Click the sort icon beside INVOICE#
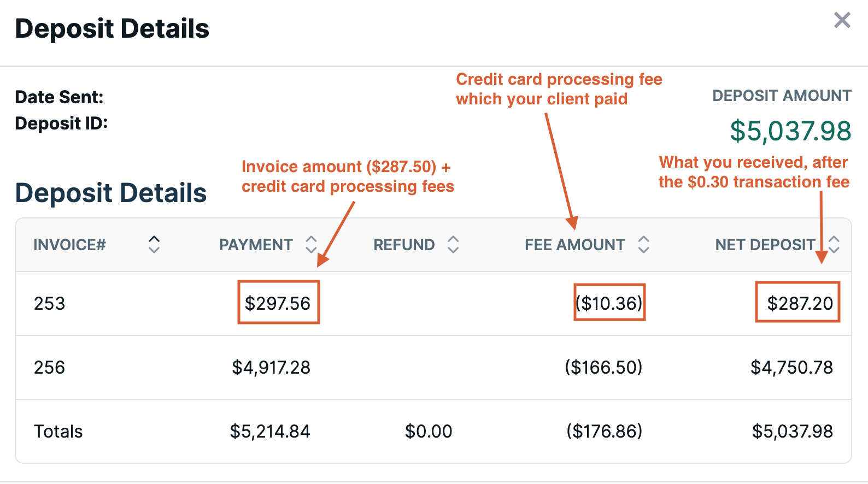Screen dimensions: 868x484 [x=154, y=245]
